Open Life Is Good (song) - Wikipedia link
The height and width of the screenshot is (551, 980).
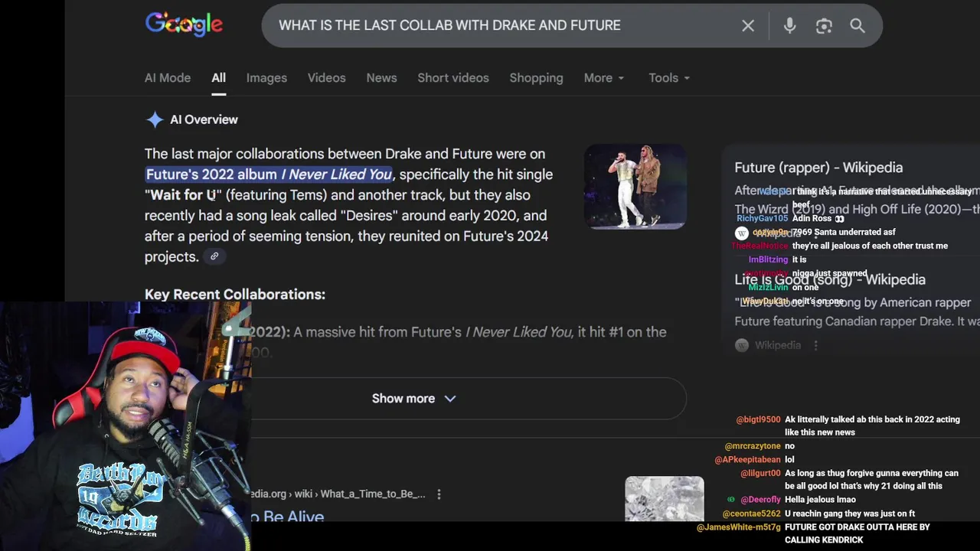(830, 280)
